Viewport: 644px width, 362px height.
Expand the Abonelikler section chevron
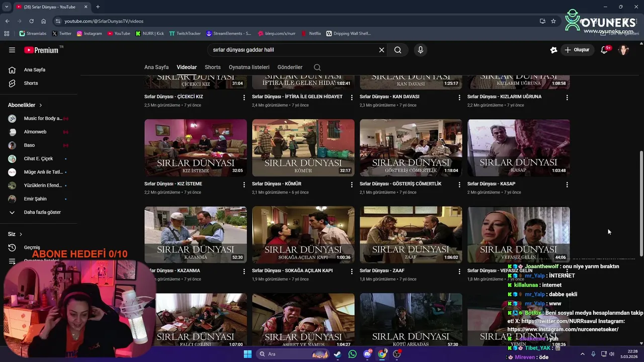[x=40, y=105]
